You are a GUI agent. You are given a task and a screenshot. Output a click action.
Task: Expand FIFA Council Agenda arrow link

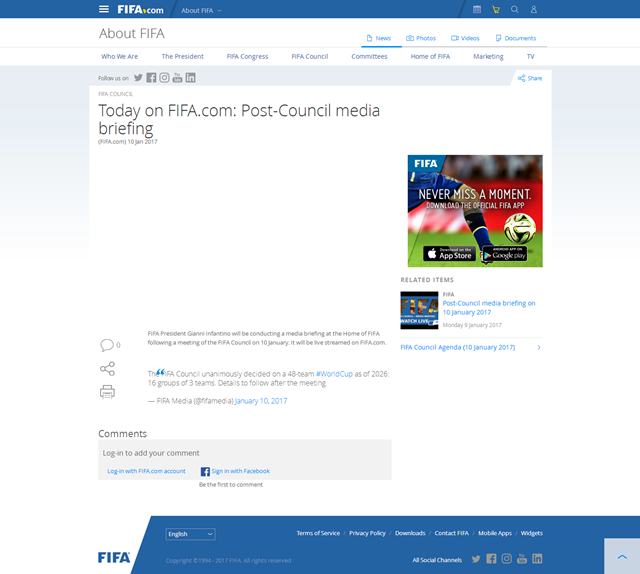tap(539, 347)
